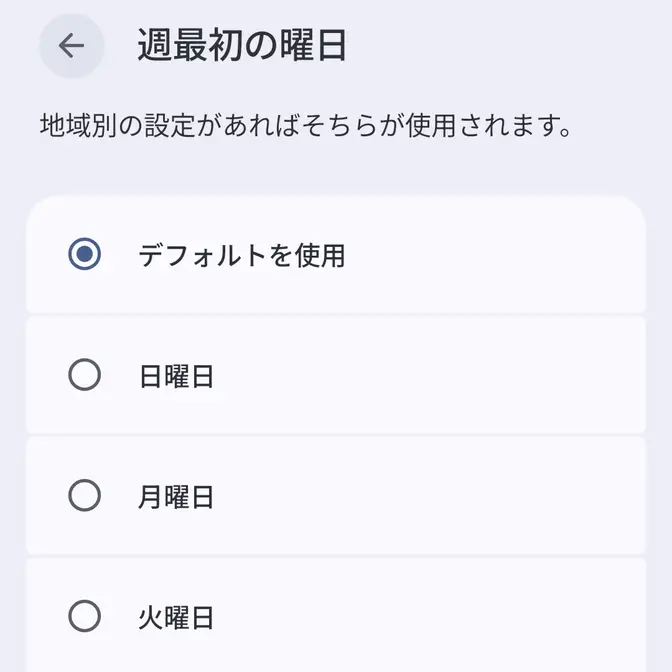Click the 日曜日 label text
This screenshot has height=672, width=672.
pyautogui.click(x=176, y=377)
